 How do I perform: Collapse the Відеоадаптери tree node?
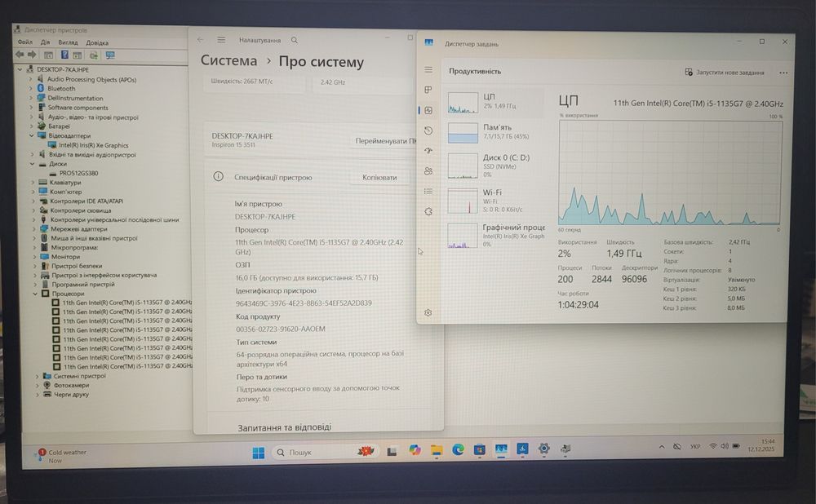tap(31, 135)
